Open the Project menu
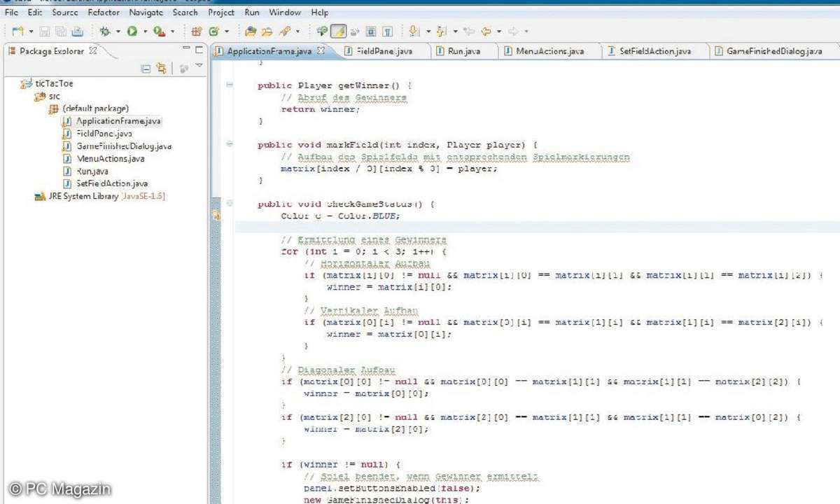Viewport: 840px width, 504px height. click(221, 13)
